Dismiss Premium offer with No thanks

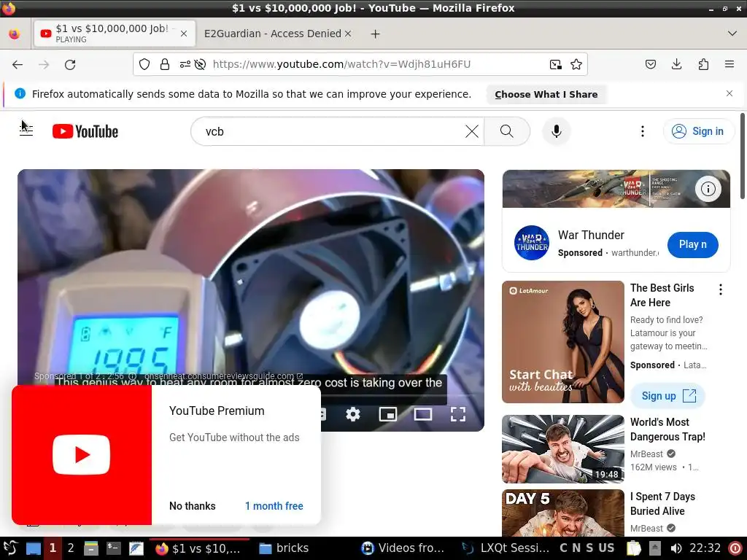(x=193, y=506)
